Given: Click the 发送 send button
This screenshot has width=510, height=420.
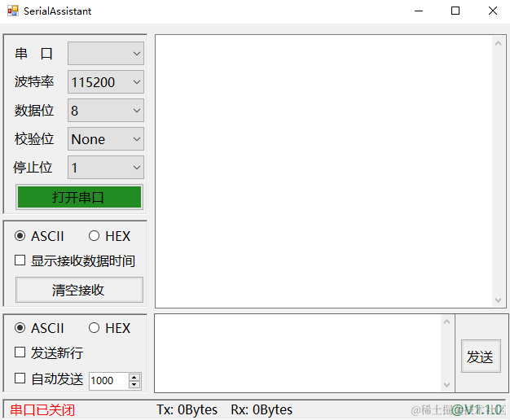Looking at the screenshot, I should click(481, 357).
